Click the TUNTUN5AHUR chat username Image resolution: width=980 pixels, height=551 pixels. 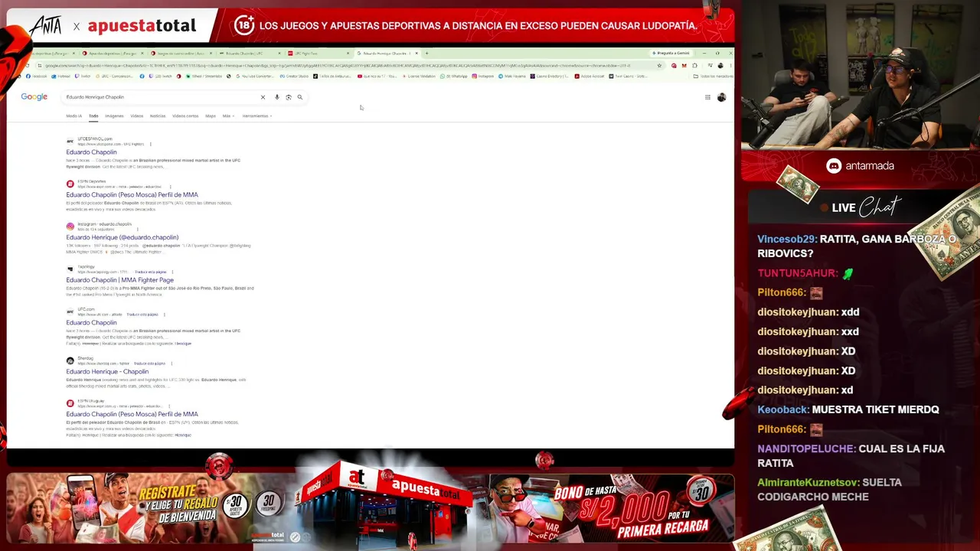tap(795, 273)
